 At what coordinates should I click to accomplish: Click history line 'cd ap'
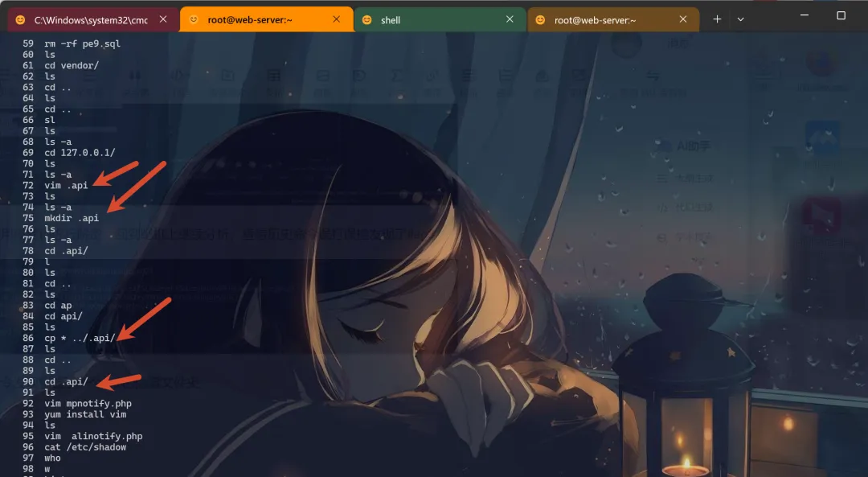58,305
